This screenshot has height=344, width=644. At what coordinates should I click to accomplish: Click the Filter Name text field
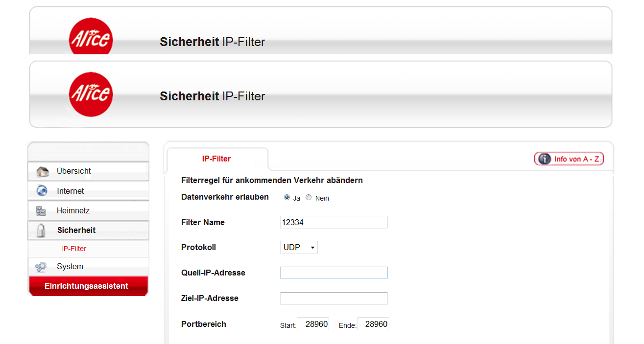click(334, 222)
